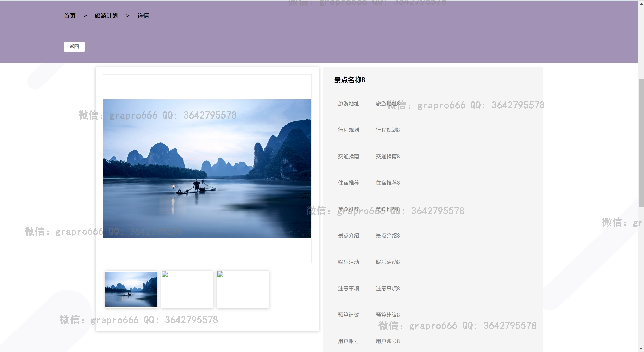Image resolution: width=644 pixels, height=352 pixels.
Task: Click the 交通指南8 value text
Action: click(x=388, y=156)
